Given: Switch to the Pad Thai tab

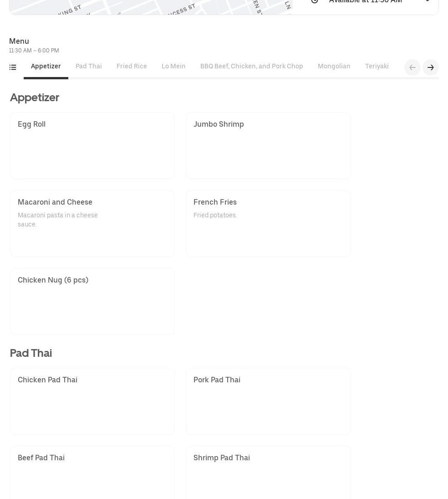Looking at the screenshot, I should [x=89, y=66].
